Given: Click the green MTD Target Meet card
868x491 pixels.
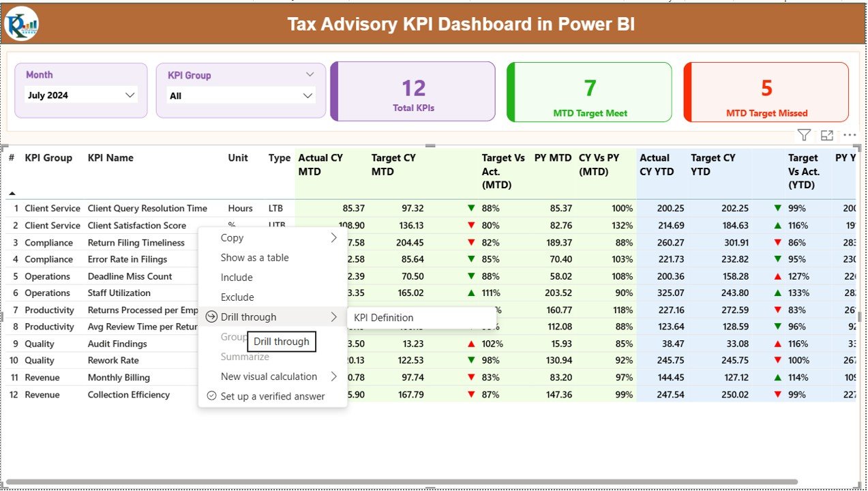Looking at the screenshot, I should (x=588, y=92).
